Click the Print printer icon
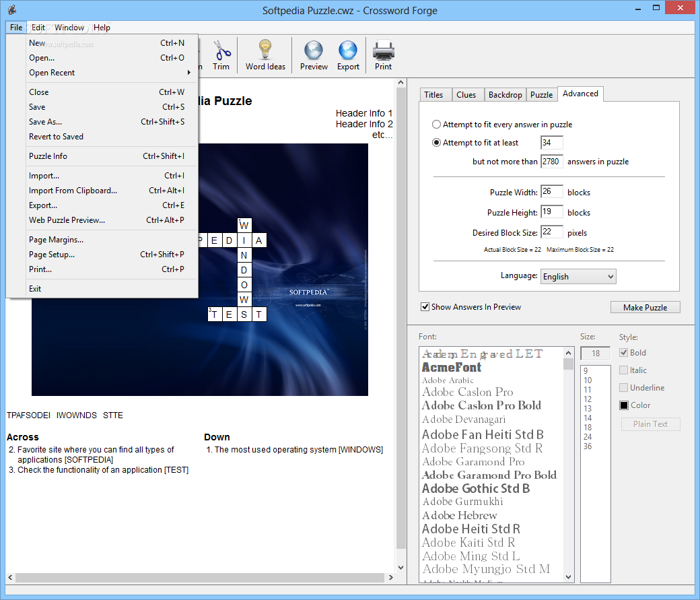Screen dimensions: 700x600 (383, 50)
